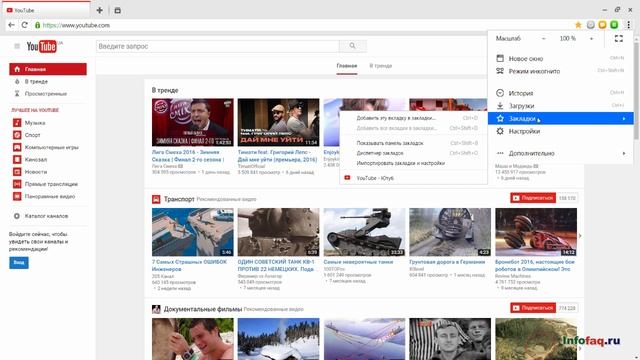
Task: Open the three-dot browser menu button
Action: [x=629, y=25]
